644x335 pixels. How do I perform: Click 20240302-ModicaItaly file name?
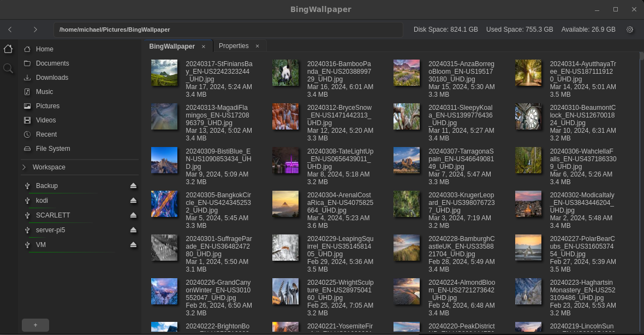[x=582, y=203]
